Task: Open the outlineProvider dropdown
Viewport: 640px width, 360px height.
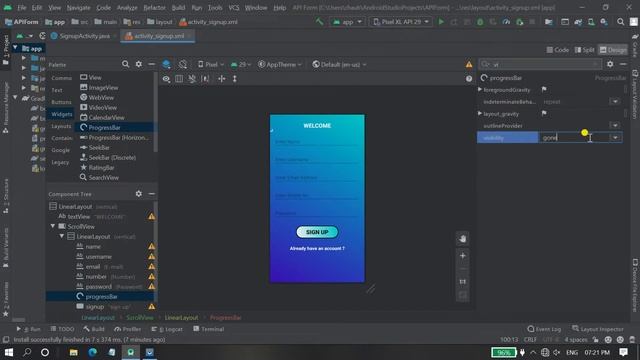Action: pyautogui.click(x=615, y=125)
